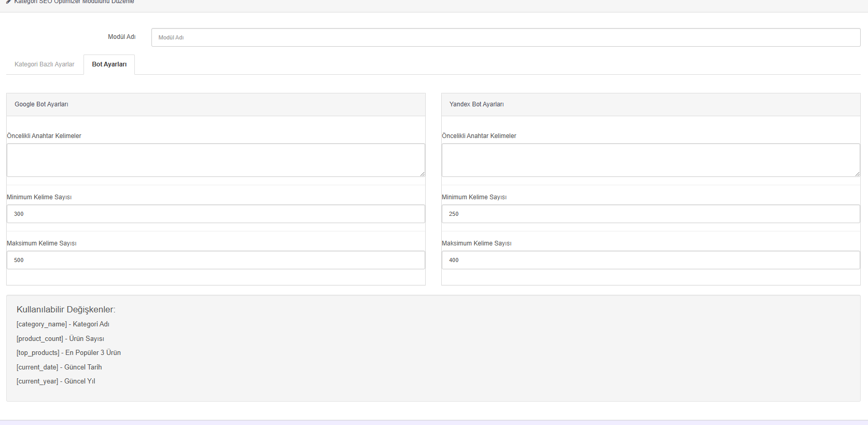Click Google Öncelikli Anahtar Kelimeler textarea
Image resolution: width=868 pixels, height=425 pixels.
(x=216, y=160)
